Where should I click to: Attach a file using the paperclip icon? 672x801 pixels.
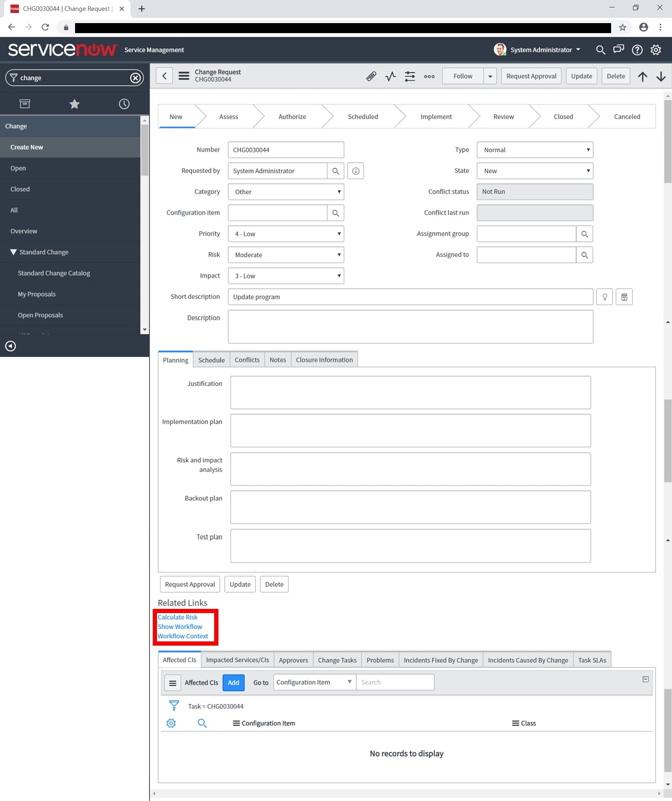click(x=371, y=76)
